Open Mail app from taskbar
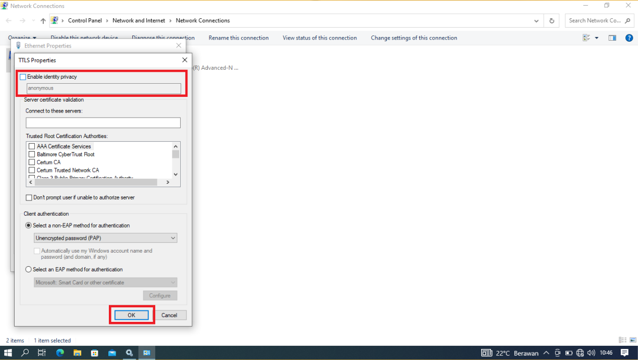 112,353
